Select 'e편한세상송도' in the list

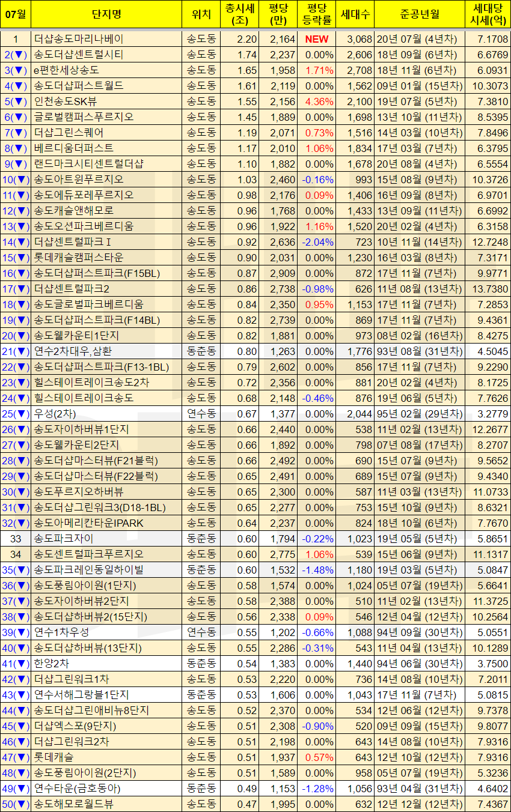(67, 70)
